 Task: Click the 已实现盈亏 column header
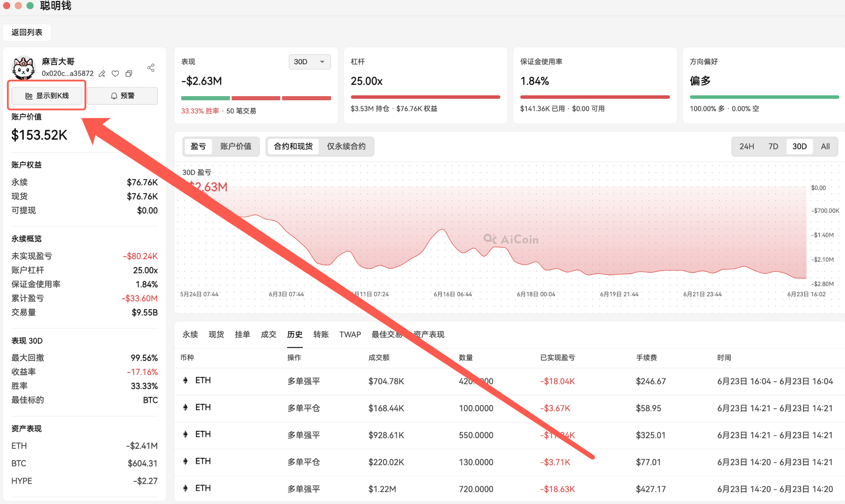pos(558,358)
